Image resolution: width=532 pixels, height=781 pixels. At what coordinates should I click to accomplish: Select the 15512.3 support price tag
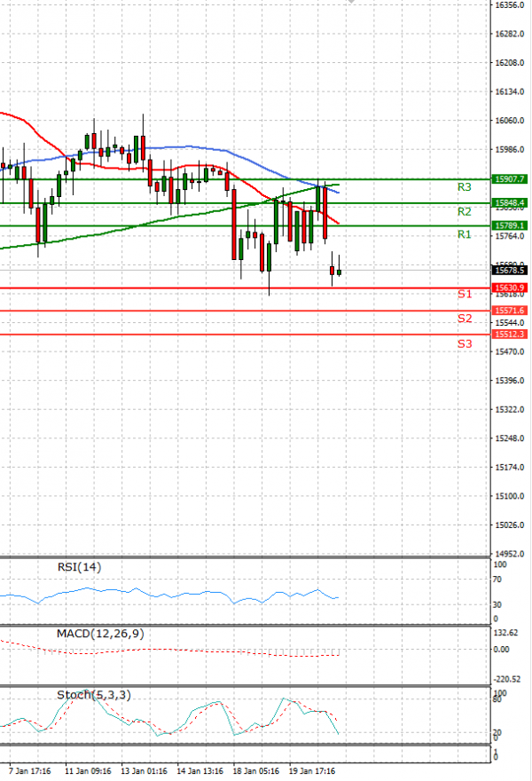pos(510,335)
